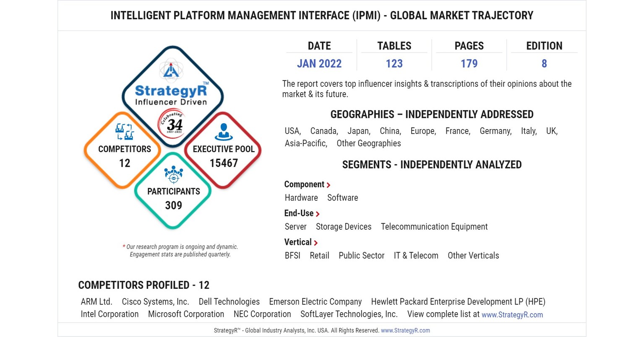Image resolution: width=644 pixels, height=337 pixels.
Task: Select IT & Telecom under Vertical
Action: [416, 255]
